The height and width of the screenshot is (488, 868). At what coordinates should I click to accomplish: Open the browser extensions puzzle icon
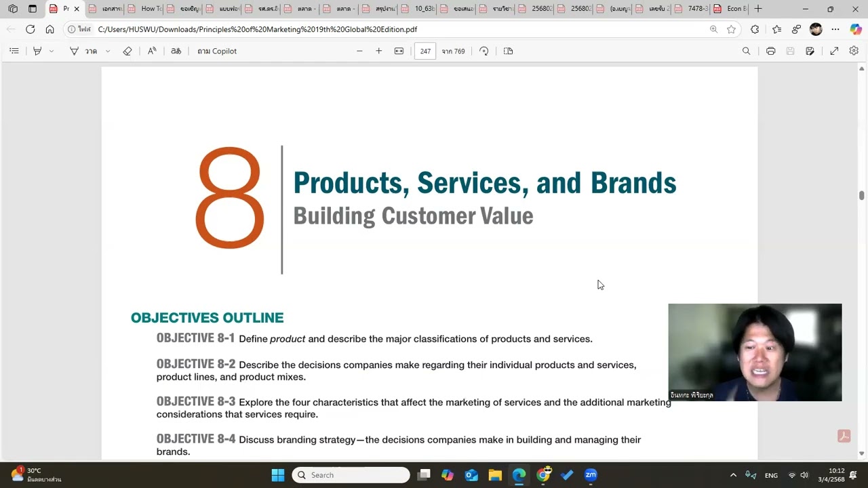click(755, 29)
